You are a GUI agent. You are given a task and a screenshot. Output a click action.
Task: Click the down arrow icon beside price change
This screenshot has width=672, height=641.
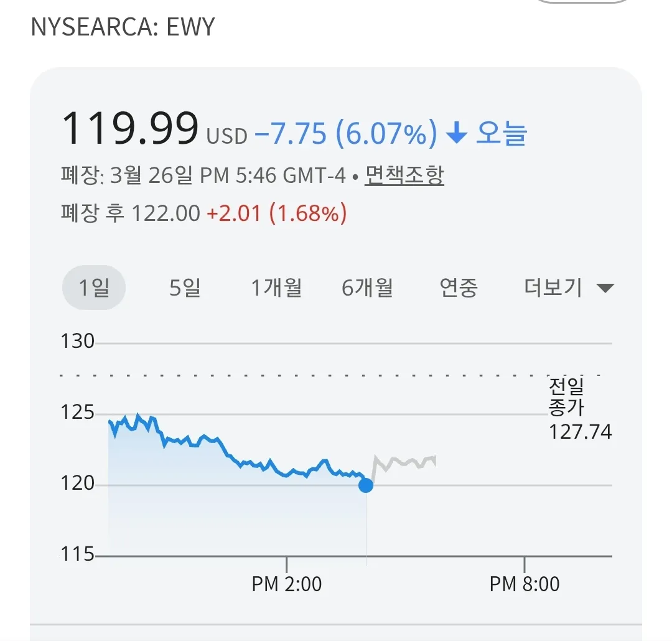(457, 133)
